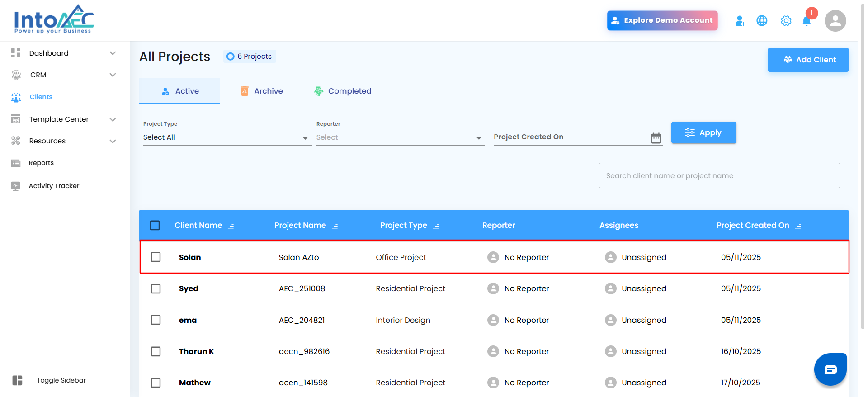Check the select-all checkbox in table header

coord(155,225)
